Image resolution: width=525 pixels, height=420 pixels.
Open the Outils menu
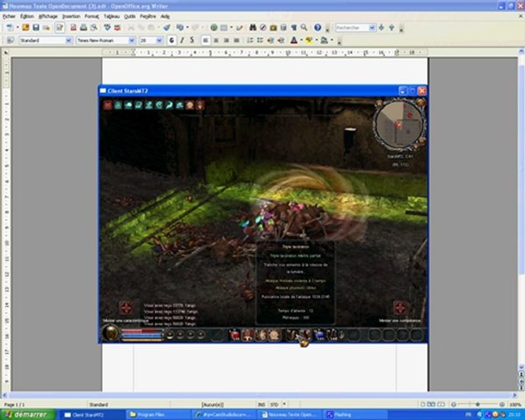(x=130, y=16)
